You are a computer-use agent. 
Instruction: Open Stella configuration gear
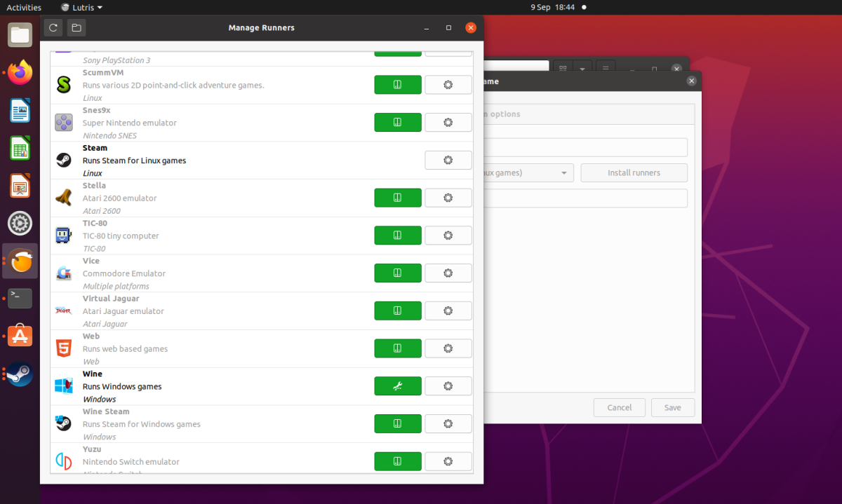pos(448,198)
